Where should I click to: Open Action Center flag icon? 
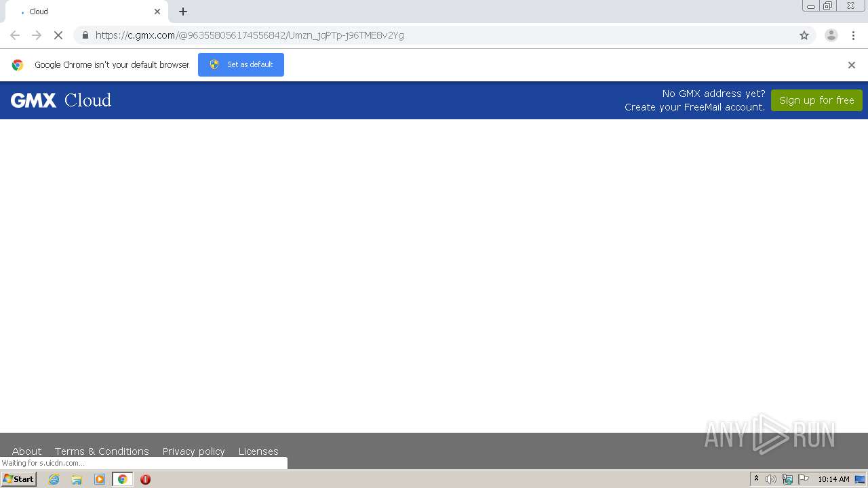[804, 479]
